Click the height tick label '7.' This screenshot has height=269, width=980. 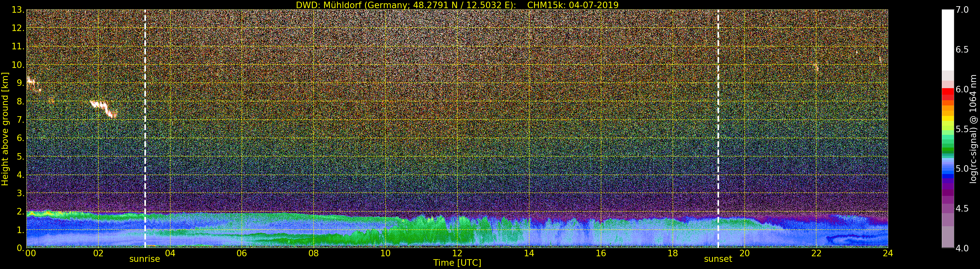coord(20,120)
